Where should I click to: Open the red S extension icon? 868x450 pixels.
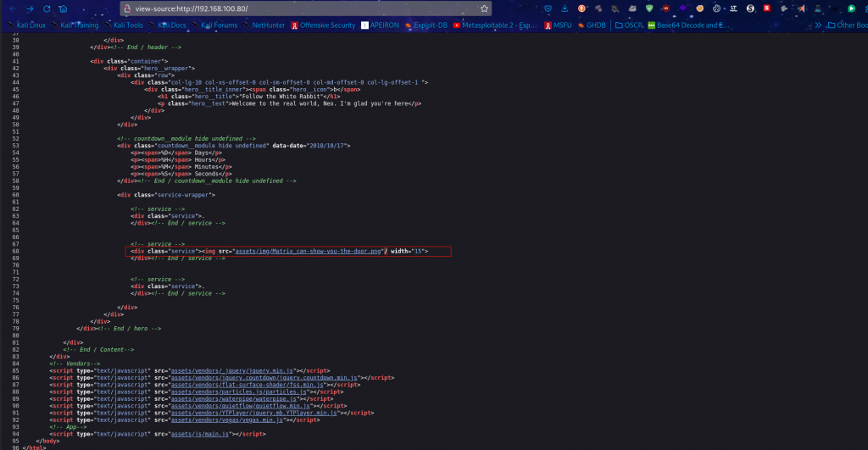click(x=767, y=8)
